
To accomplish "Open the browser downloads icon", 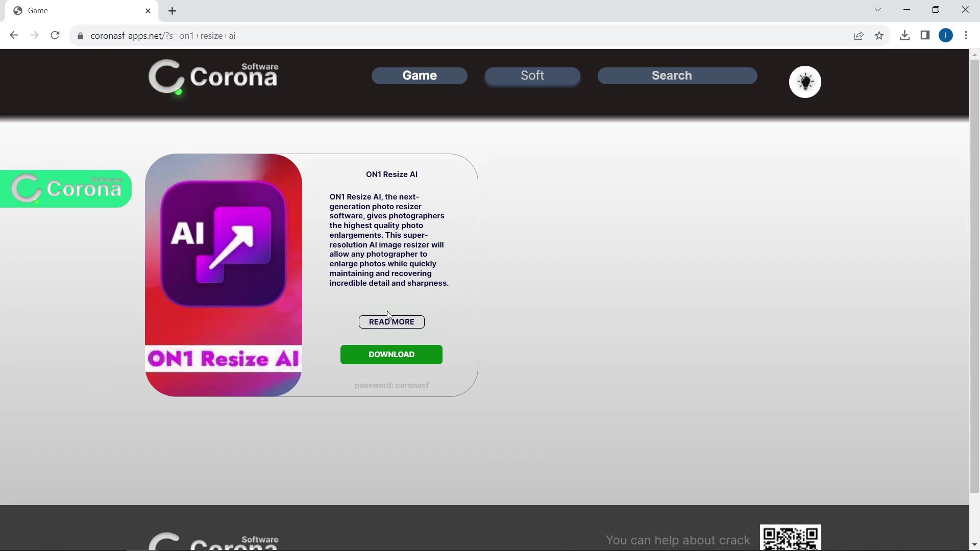I will click(904, 35).
